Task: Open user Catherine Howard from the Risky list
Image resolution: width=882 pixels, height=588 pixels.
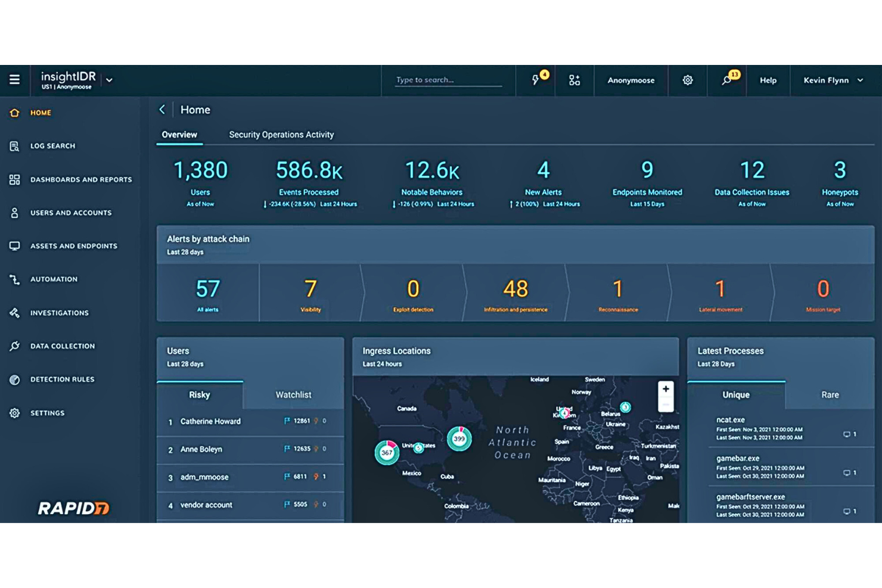Action: [210, 421]
